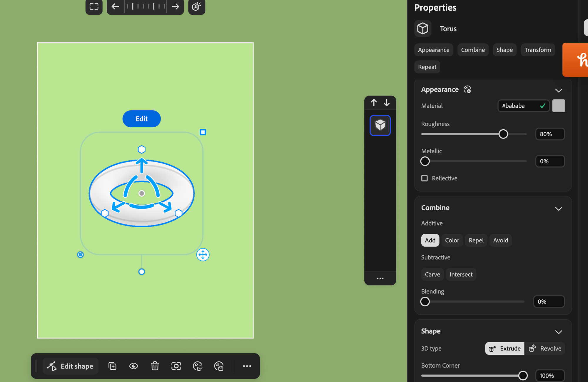The height and width of the screenshot is (382, 588).
Task: Move shape down with the down arrow
Action: tap(387, 103)
